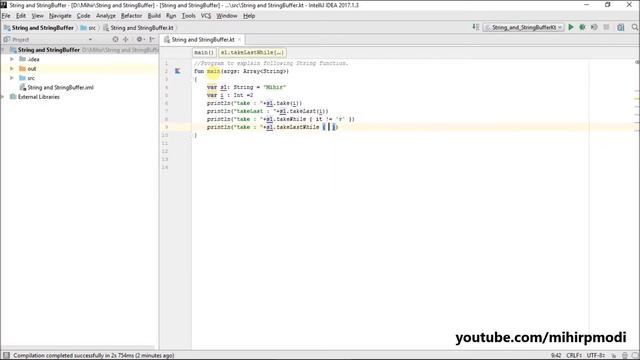The height and width of the screenshot is (360, 640).
Task: Open the Window menu
Action: 227,16
